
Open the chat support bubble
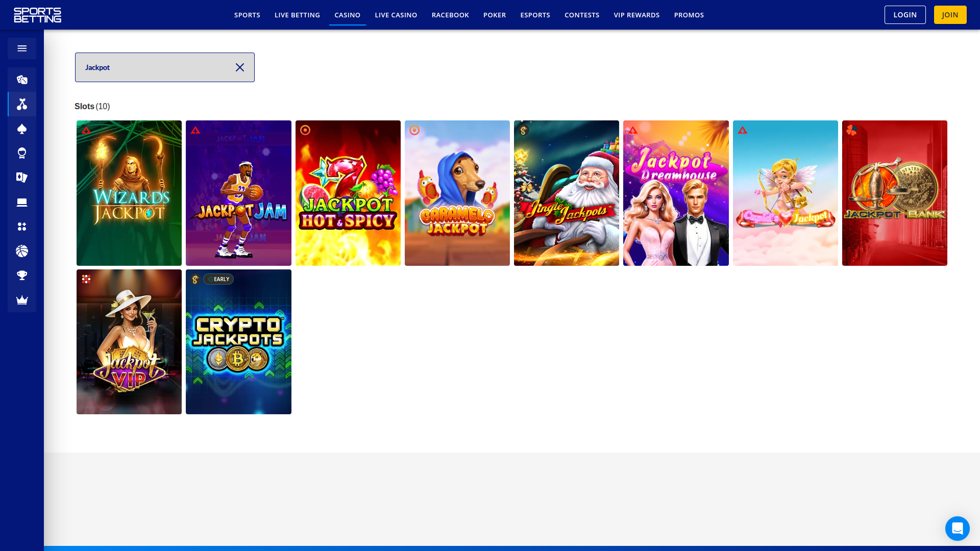coord(957,529)
